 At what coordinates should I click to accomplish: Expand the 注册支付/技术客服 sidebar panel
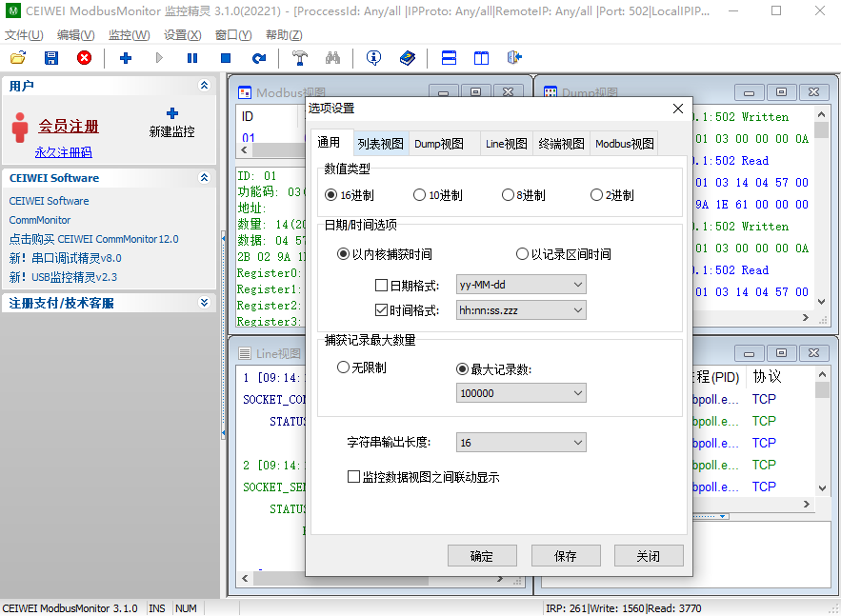[x=205, y=303]
